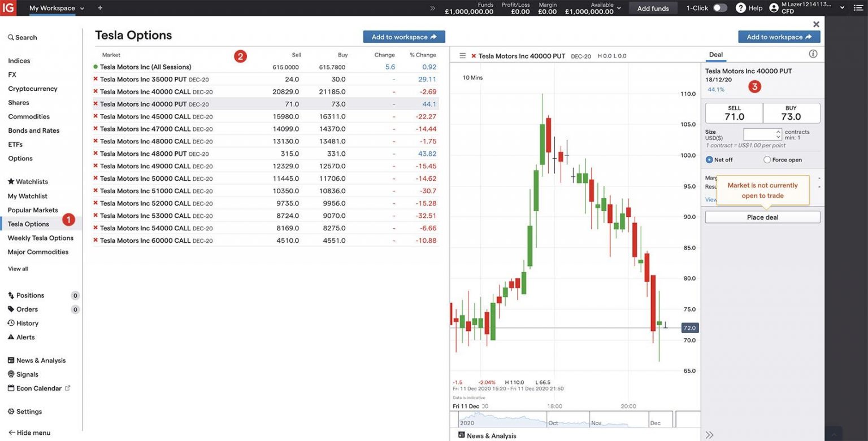Expand the My Workspace dropdown
Image resolution: width=868 pixels, height=441 pixels.
[81, 8]
